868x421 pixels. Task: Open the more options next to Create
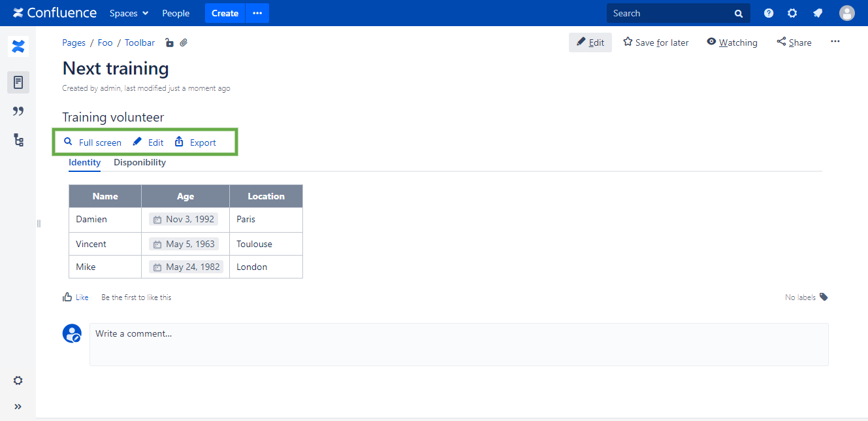pyautogui.click(x=257, y=13)
